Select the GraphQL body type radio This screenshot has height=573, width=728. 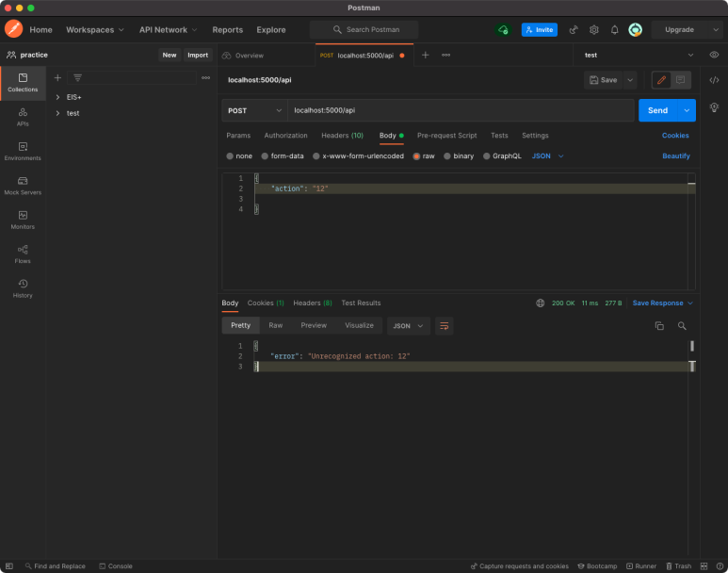tap(487, 156)
